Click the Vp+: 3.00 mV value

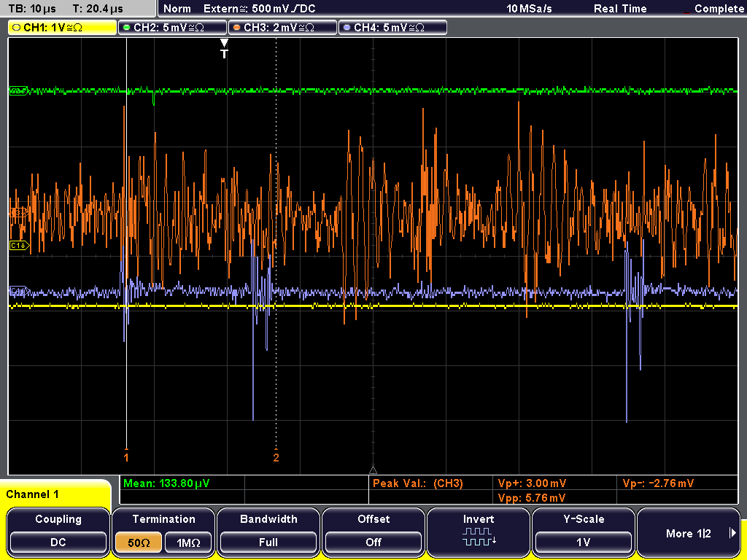click(532, 483)
